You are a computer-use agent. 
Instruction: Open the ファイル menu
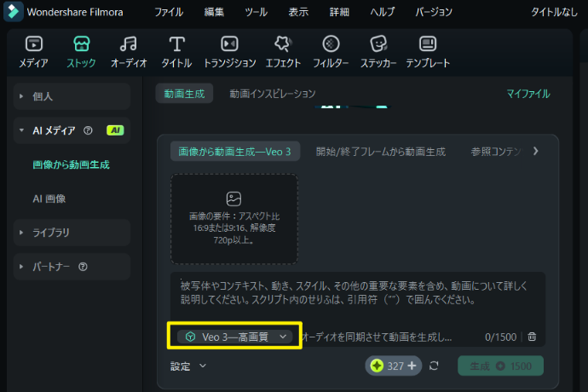point(169,12)
